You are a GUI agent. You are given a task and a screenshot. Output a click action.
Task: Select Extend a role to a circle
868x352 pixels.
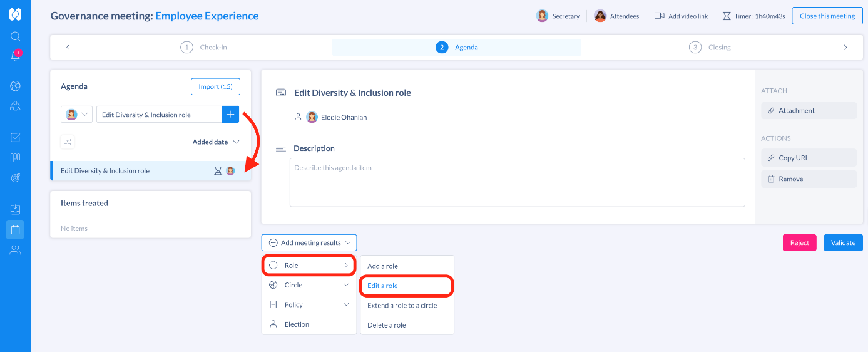click(x=407, y=306)
